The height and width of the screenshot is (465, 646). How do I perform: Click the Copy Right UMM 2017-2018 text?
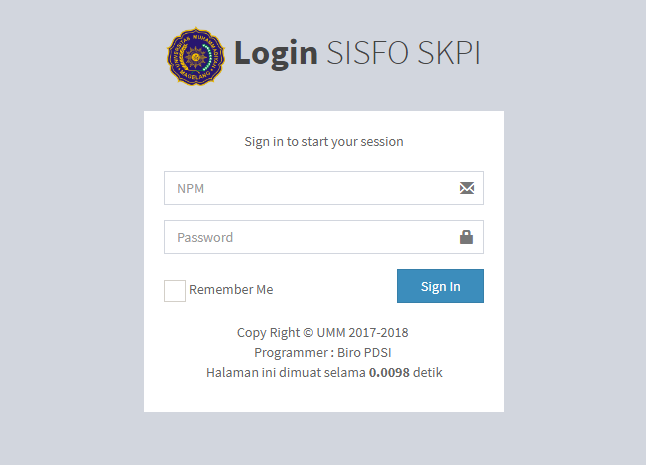(x=323, y=332)
